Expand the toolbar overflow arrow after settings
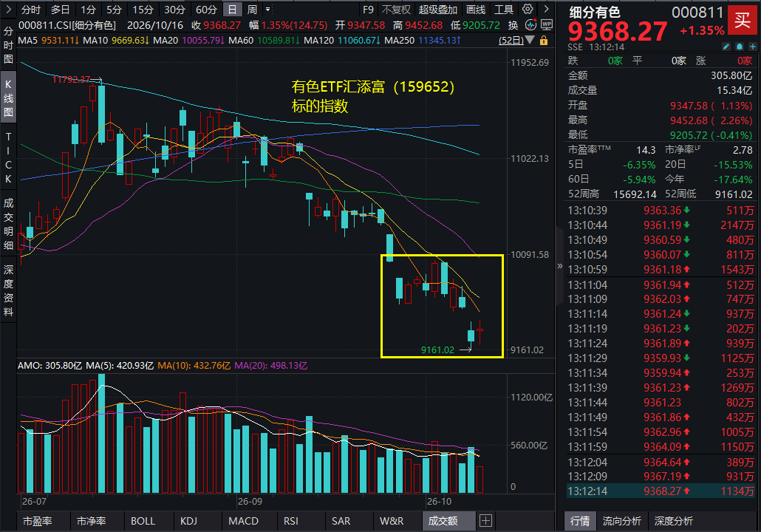The height and width of the screenshot is (532, 761). click(x=546, y=9)
